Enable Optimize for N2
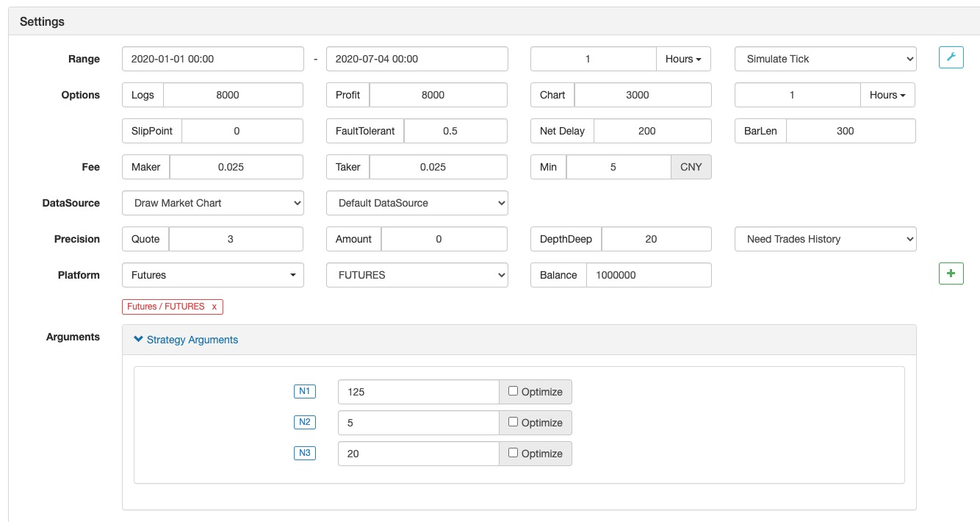980x522 pixels. 514,422
